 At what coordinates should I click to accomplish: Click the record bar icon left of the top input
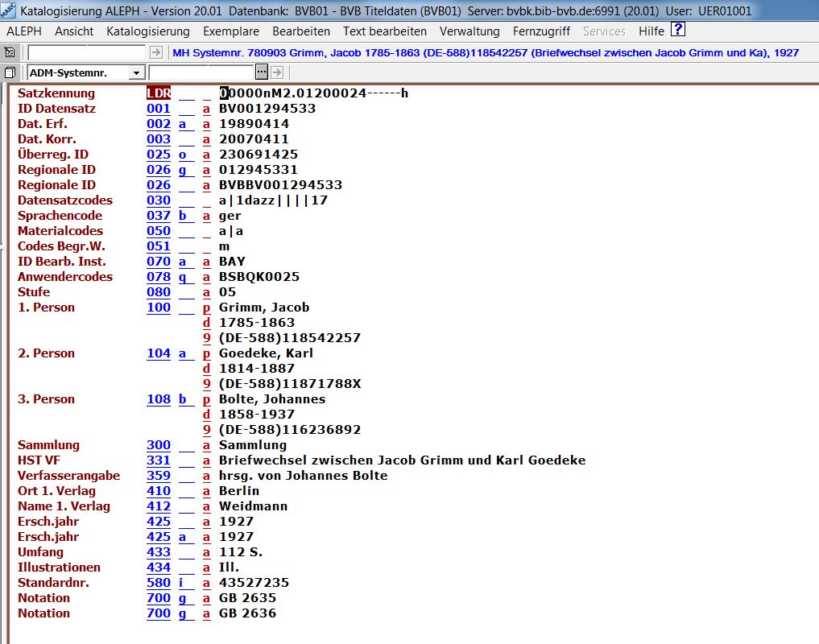tap(10, 52)
